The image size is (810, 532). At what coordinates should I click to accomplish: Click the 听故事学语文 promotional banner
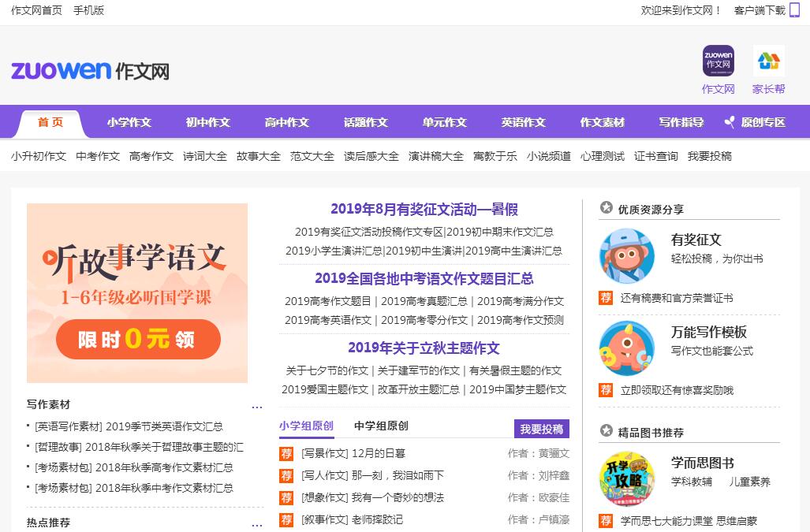pyautogui.click(x=137, y=292)
